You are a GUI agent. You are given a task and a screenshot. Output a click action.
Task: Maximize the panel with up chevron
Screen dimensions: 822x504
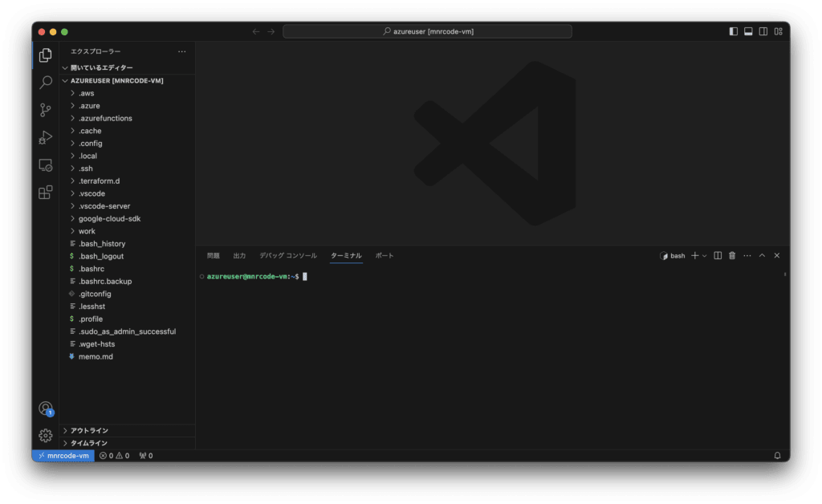pyautogui.click(x=763, y=256)
